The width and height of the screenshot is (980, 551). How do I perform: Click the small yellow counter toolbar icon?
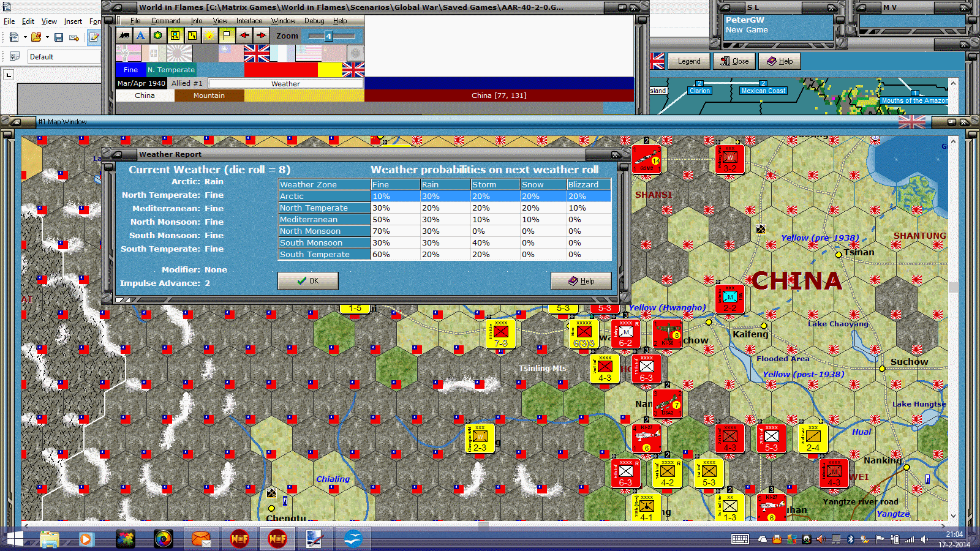click(x=192, y=36)
